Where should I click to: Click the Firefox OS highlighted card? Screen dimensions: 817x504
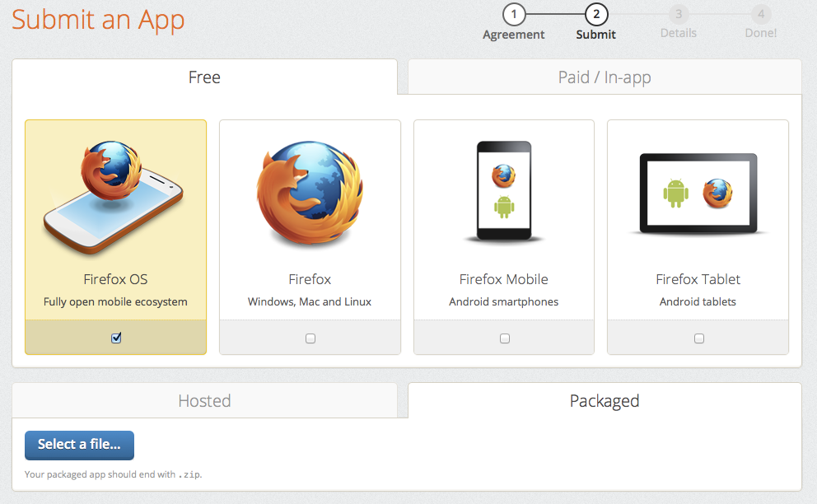115,237
